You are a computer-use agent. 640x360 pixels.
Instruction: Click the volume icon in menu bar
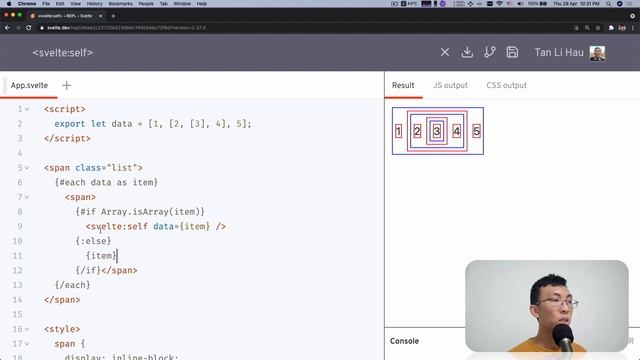[x=520, y=4]
